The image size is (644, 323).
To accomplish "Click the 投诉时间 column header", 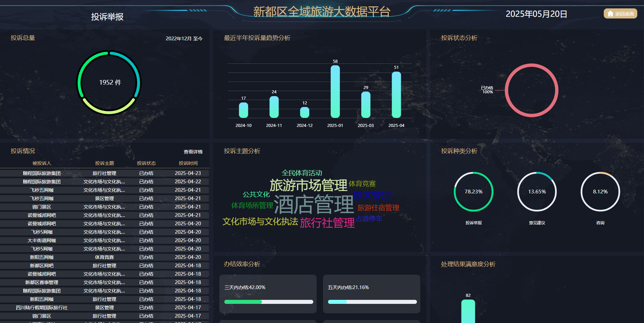I will pyautogui.click(x=188, y=163).
